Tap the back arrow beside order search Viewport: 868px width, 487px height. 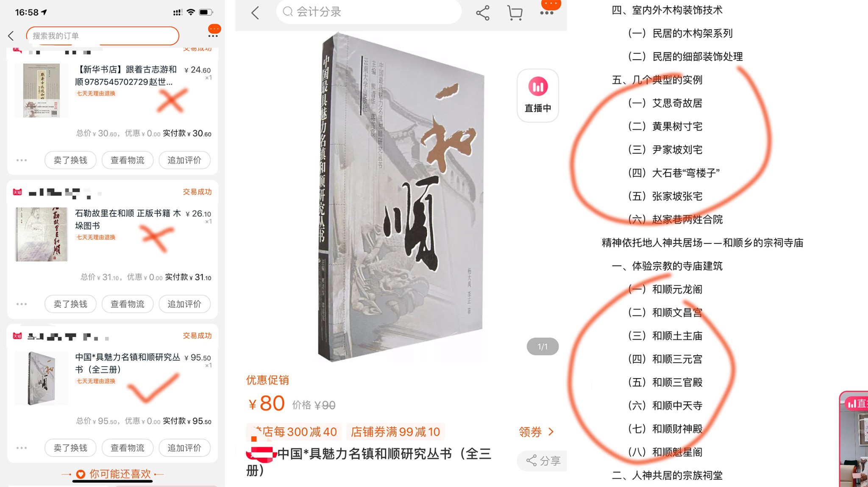[x=11, y=36]
